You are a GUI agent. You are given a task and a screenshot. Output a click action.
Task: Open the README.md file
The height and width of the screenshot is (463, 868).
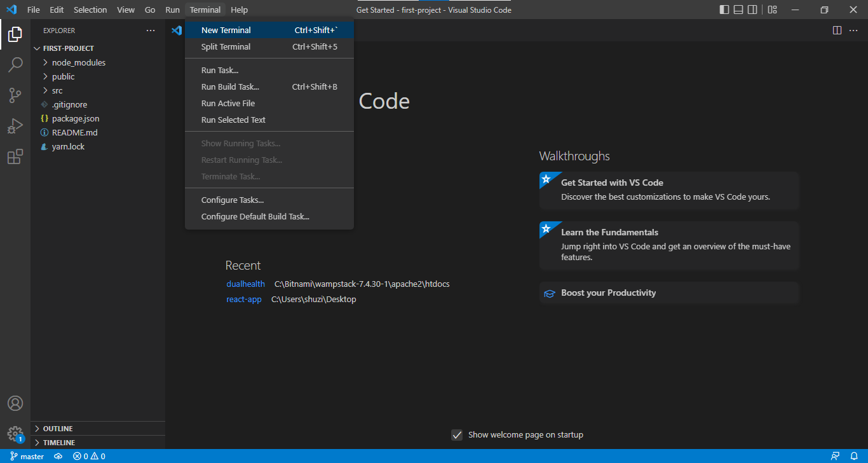[x=98, y=132]
